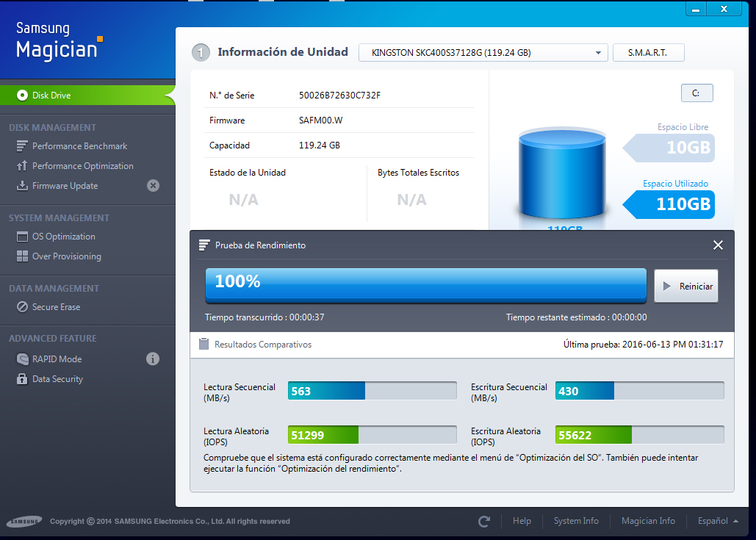Click the 100% benchmark progress bar

click(425, 285)
